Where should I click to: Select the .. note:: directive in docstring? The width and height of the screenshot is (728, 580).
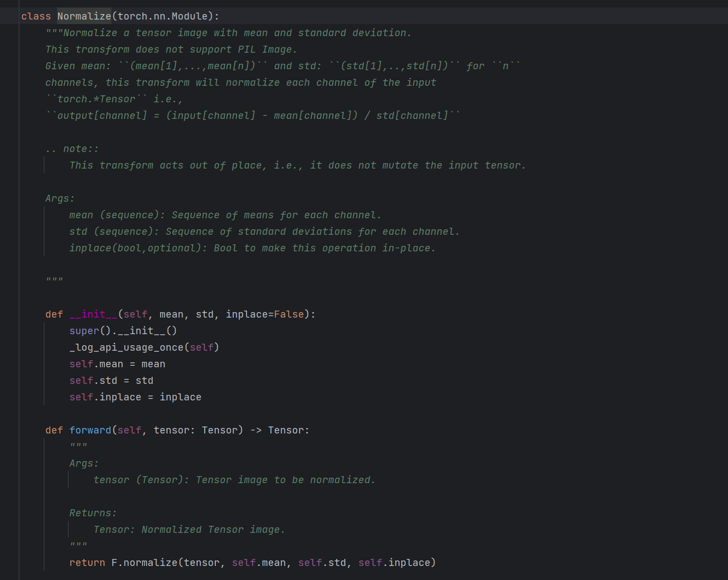[72, 148]
